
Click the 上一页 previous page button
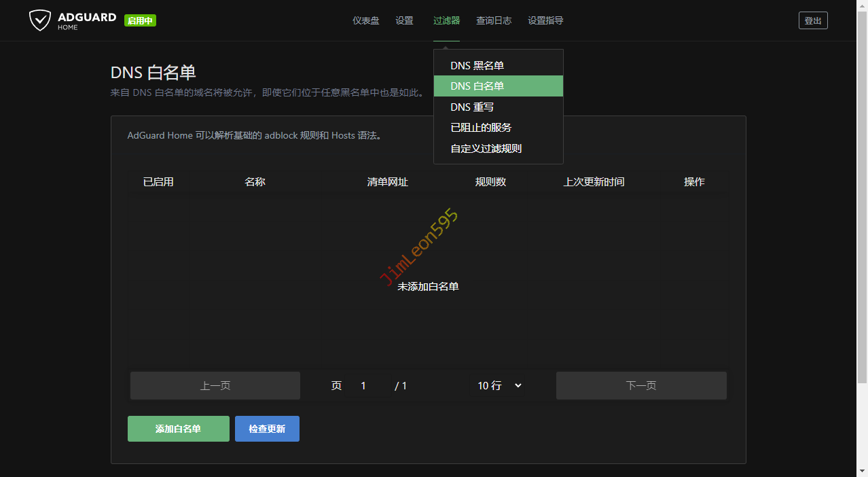coord(215,385)
